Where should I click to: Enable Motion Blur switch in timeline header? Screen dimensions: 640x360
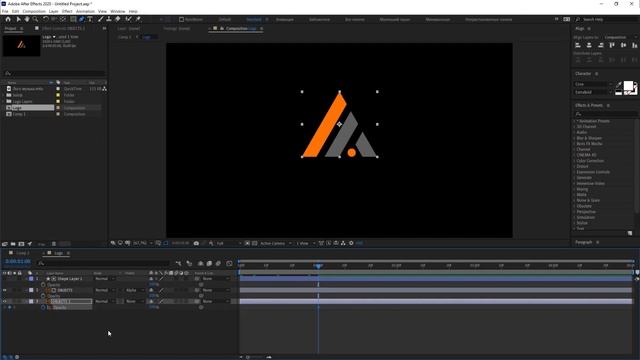pos(218,264)
